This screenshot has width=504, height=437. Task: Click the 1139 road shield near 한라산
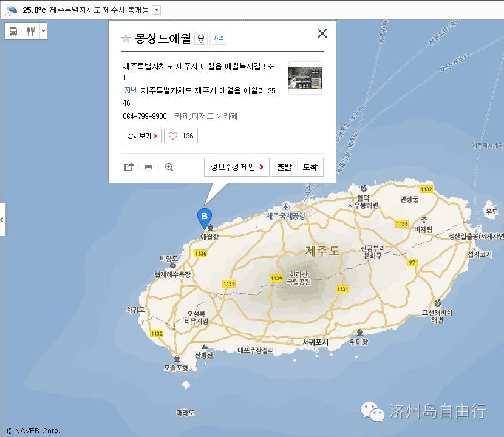(276, 278)
